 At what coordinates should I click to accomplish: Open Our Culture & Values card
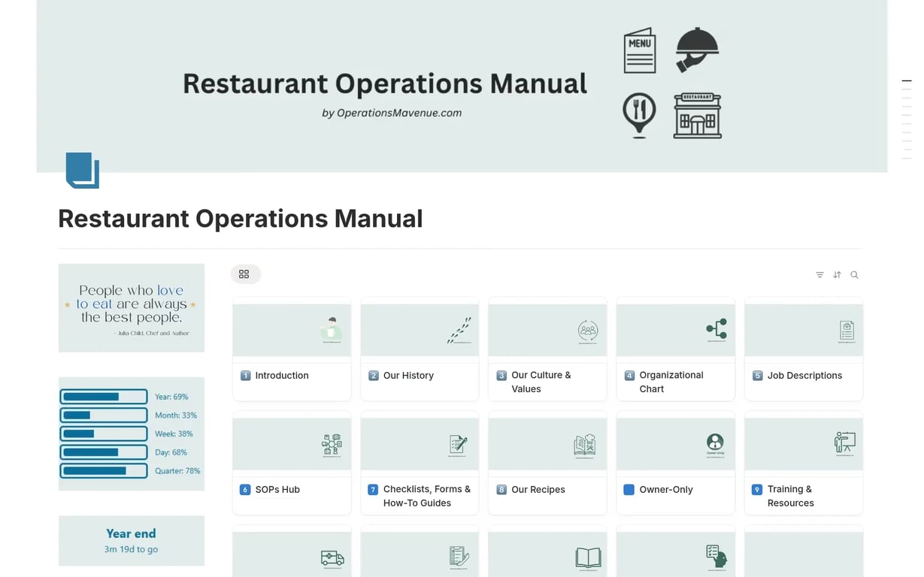(547, 349)
